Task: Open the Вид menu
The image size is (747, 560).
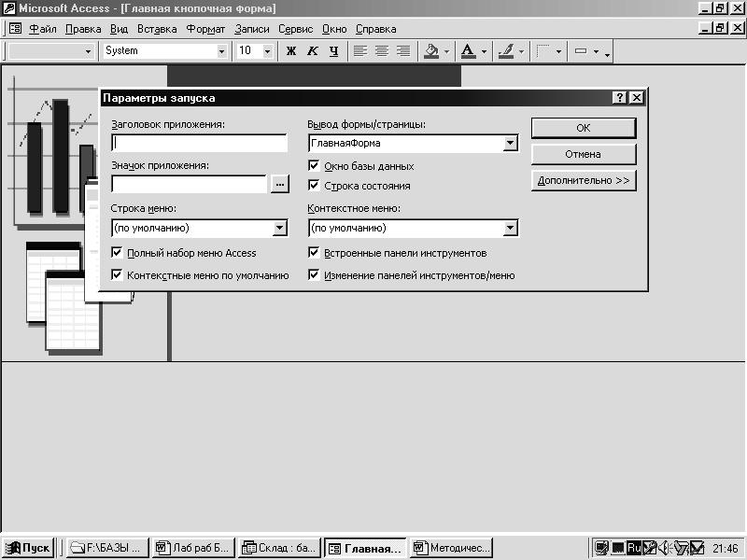Action: (119, 29)
